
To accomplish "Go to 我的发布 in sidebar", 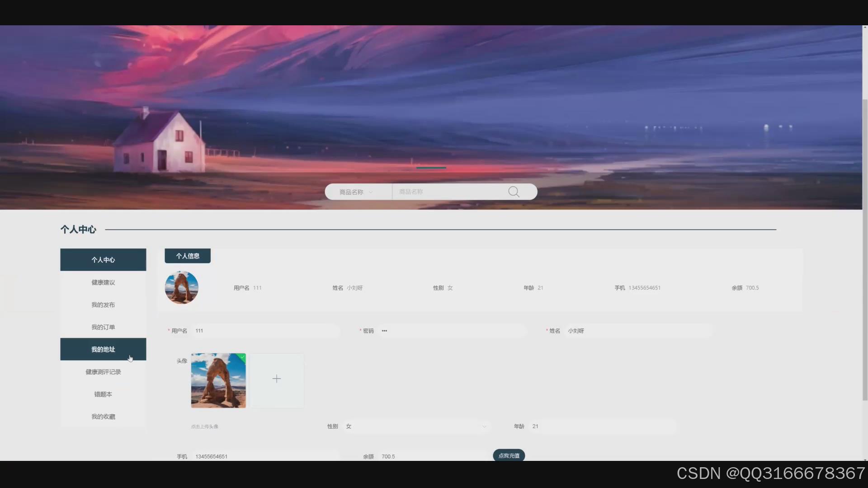I will [x=103, y=305].
